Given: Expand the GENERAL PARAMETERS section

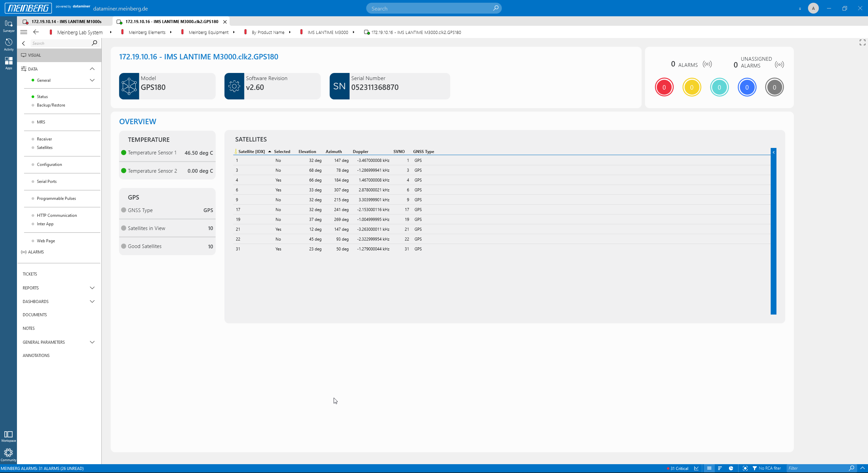Looking at the screenshot, I should pos(92,342).
